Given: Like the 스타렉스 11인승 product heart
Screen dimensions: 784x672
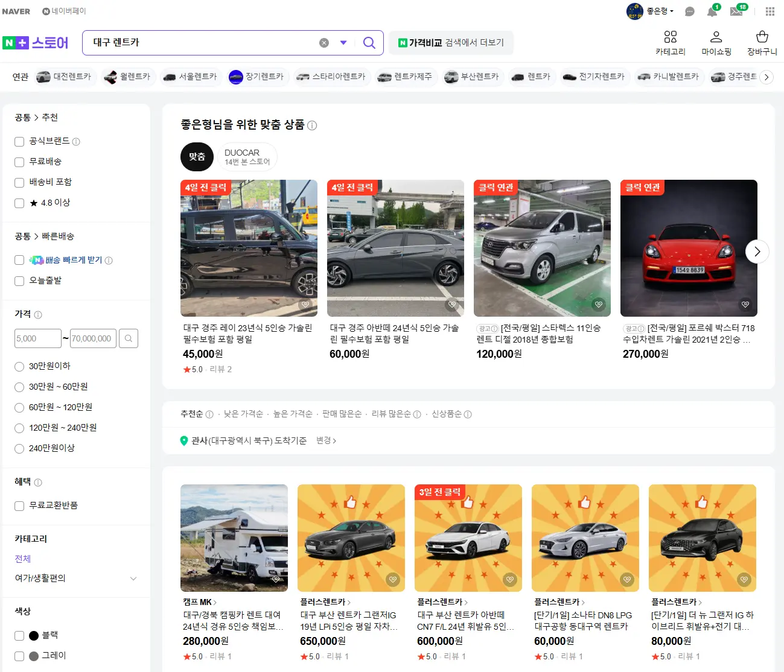Looking at the screenshot, I should tap(599, 305).
